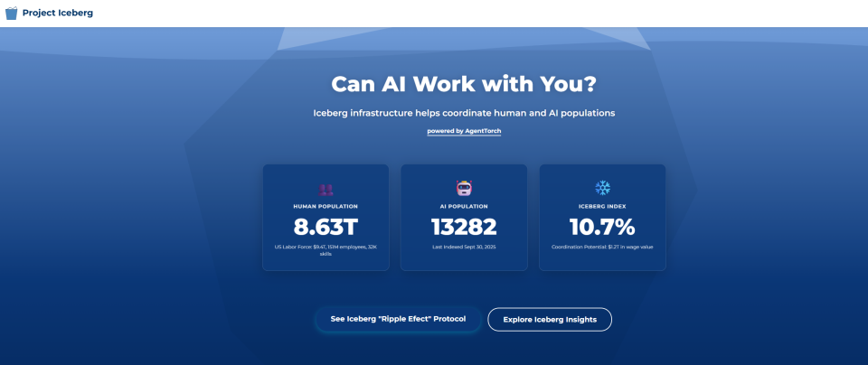Click the snowflake icon above Iceberg Index

coord(602,188)
